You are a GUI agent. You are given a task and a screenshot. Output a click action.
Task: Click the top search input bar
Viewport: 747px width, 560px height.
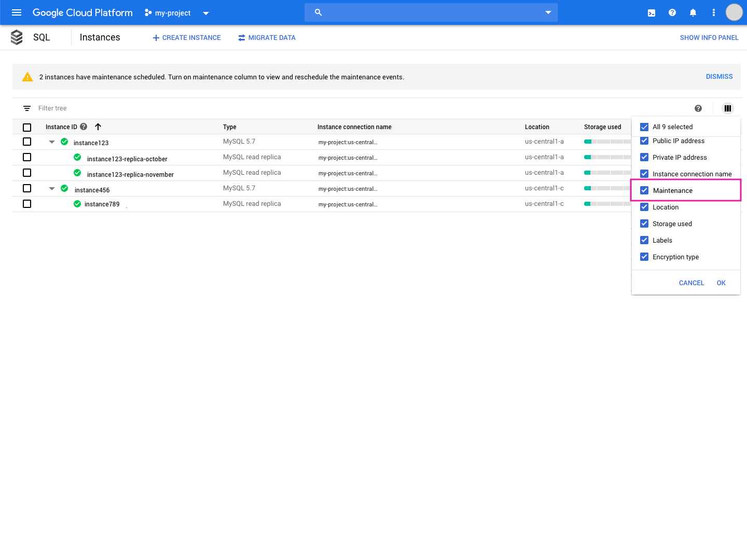(x=431, y=12)
